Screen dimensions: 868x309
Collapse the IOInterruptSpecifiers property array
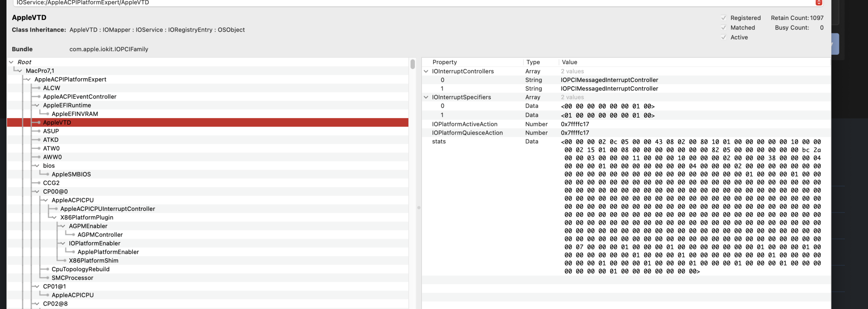point(426,97)
